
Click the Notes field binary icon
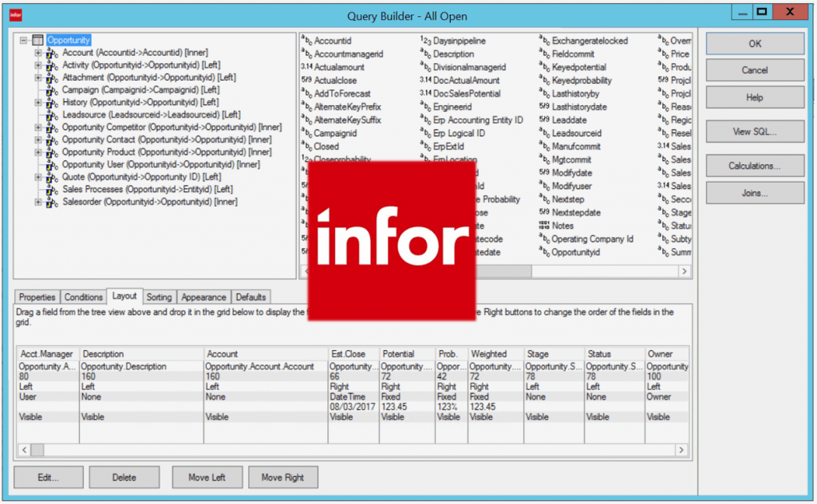pyautogui.click(x=544, y=226)
